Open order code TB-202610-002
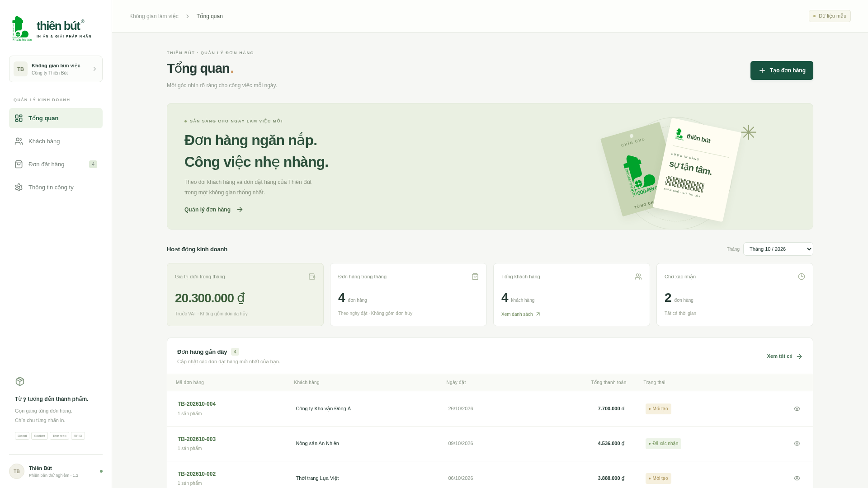This screenshot has width=868, height=488. [x=197, y=474]
